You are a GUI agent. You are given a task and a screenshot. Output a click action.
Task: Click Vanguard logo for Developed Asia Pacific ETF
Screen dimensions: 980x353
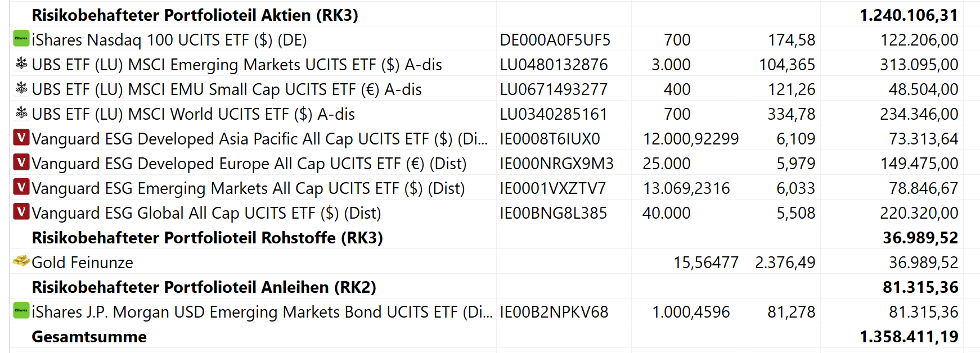[x=21, y=138]
